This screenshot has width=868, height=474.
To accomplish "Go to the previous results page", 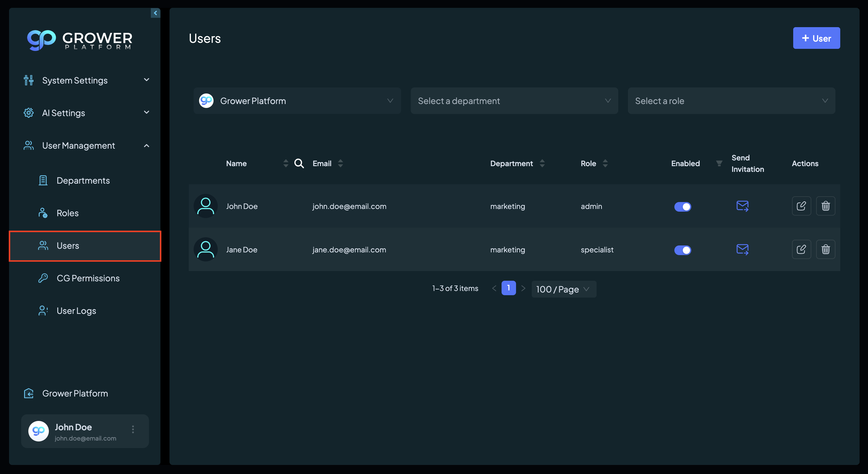I will tap(494, 288).
